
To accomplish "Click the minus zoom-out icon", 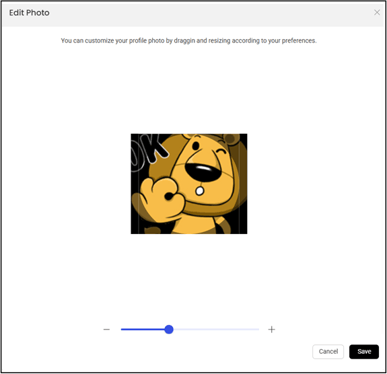I will (107, 329).
